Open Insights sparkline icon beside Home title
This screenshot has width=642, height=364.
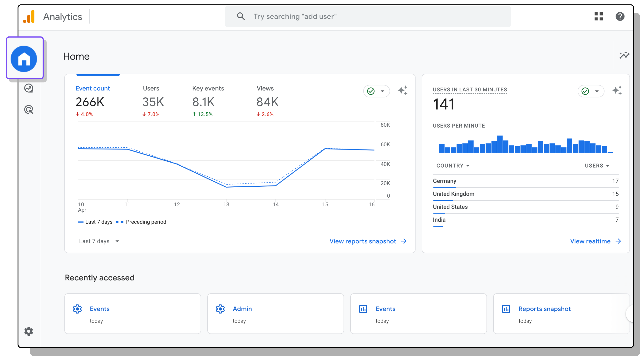click(x=624, y=55)
